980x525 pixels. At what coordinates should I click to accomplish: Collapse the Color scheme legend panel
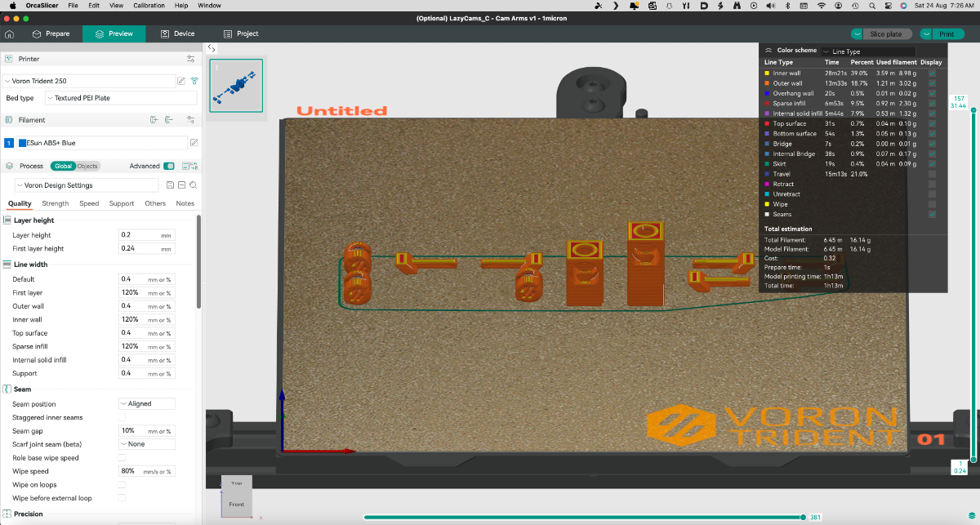tap(768, 50)
